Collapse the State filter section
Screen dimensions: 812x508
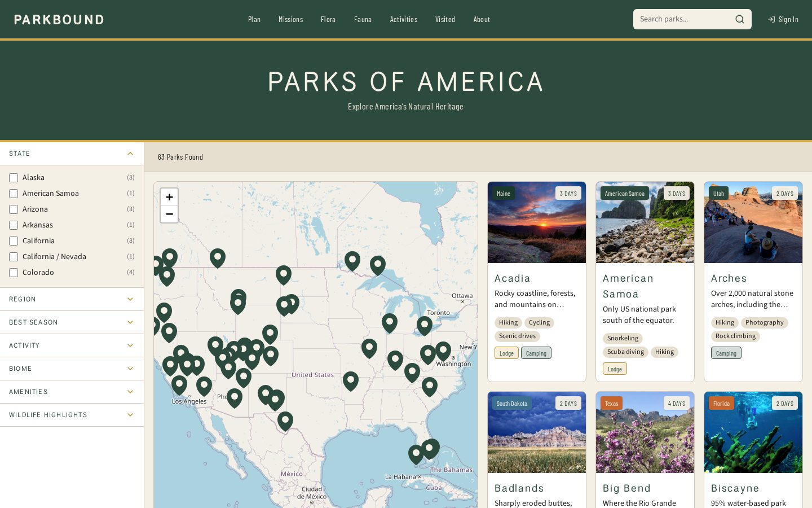point(72,154)
